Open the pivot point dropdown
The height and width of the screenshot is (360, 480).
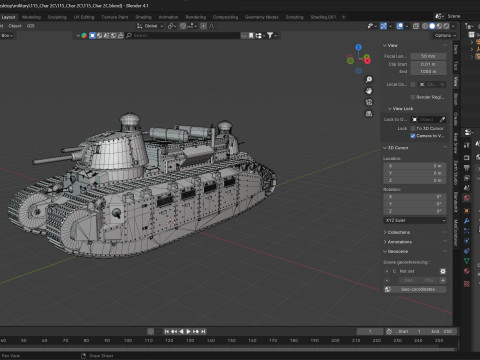172,26
